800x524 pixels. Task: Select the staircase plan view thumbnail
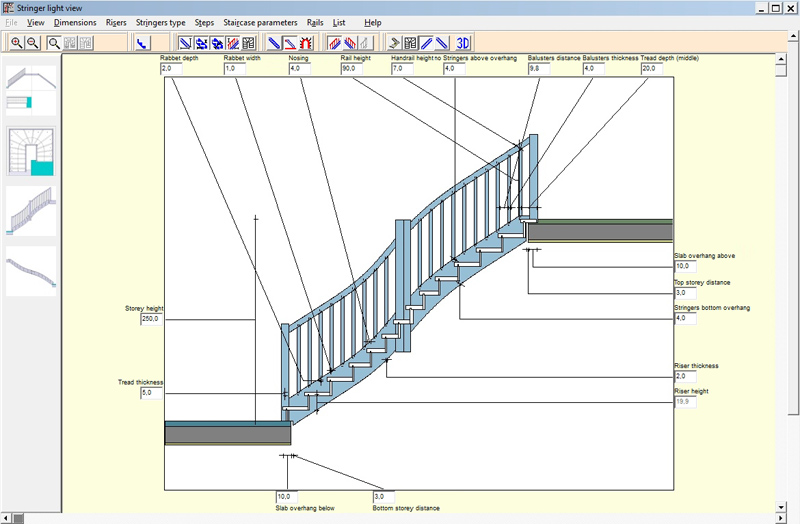pos(30,151)
